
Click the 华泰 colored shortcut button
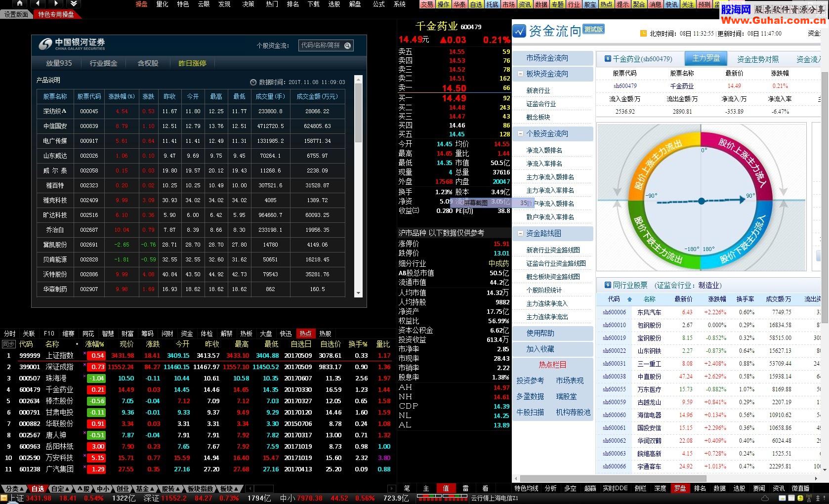(x=460, y=4)
